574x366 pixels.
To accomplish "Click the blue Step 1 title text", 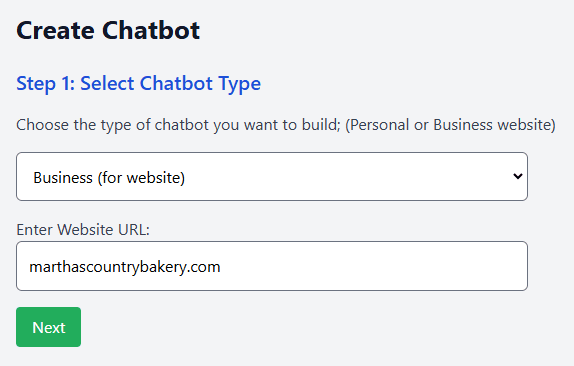I will coord(138,84).
